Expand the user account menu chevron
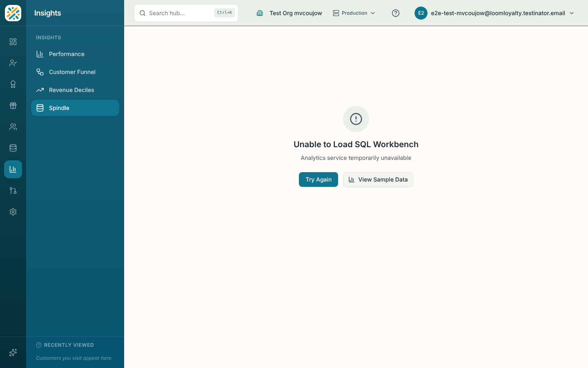 pos(572,13)
